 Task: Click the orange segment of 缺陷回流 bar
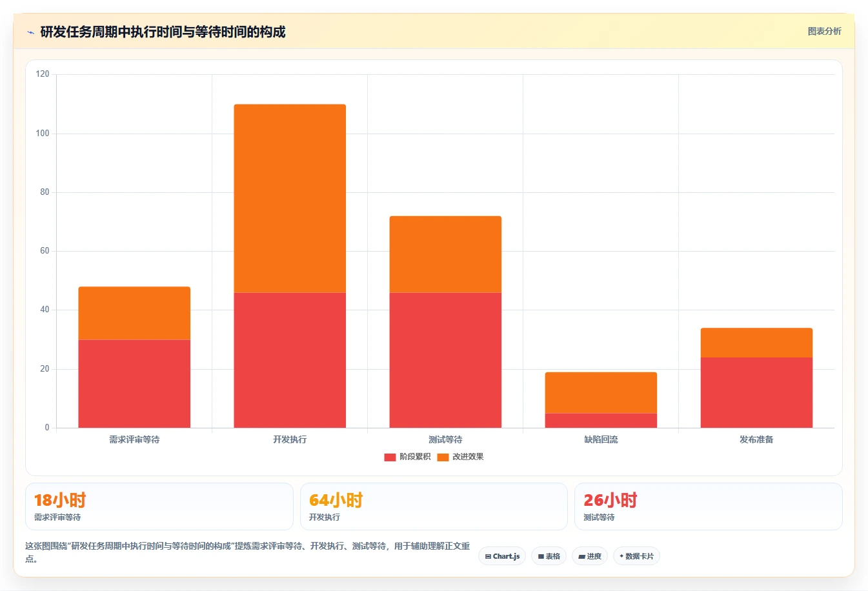click(x=601, y=392)
